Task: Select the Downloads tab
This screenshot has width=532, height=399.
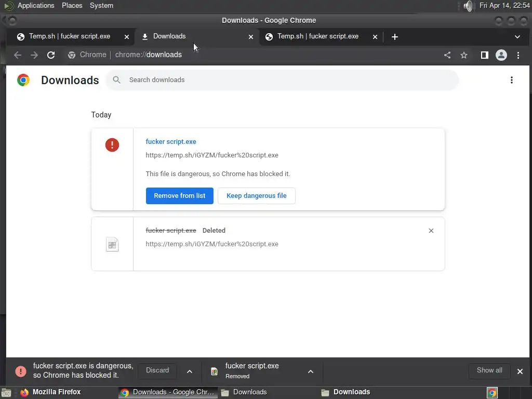Action: pos(197,36)
